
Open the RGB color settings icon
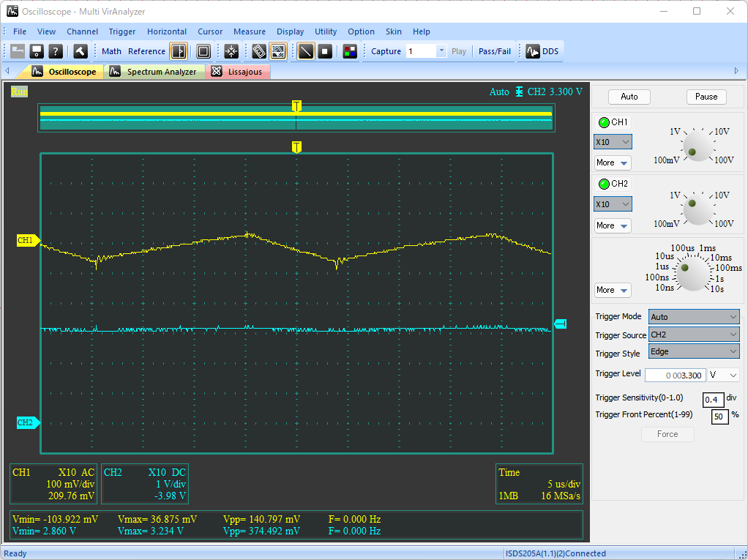(350, 51)
